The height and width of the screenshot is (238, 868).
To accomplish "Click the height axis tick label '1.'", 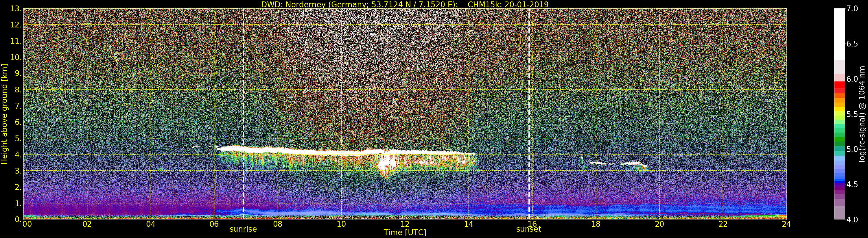I will [18, 203].
